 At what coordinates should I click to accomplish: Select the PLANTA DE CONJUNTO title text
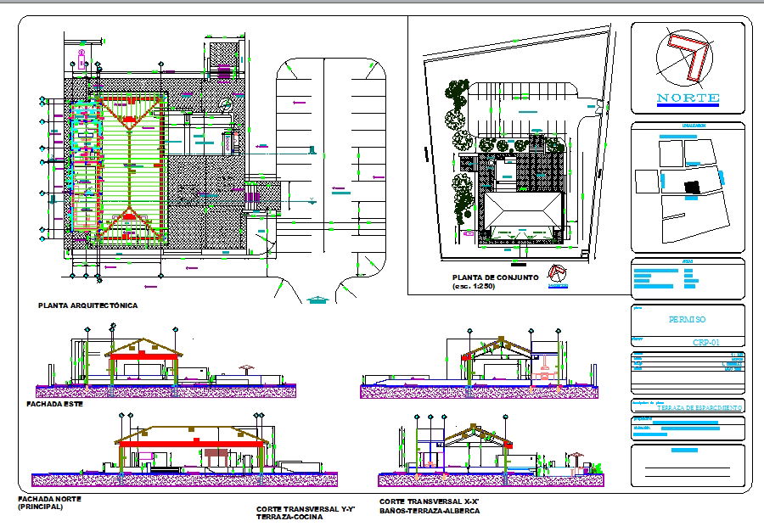494,278
